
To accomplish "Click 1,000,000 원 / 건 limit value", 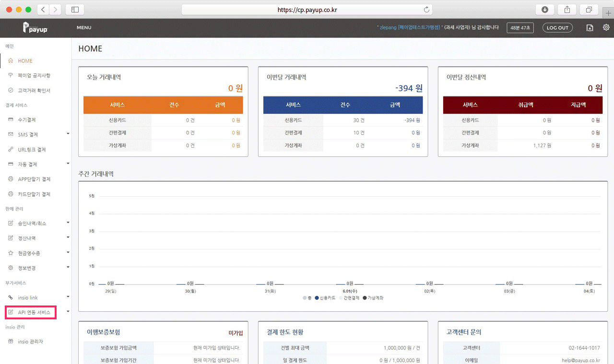I will [x=402, y=348].
